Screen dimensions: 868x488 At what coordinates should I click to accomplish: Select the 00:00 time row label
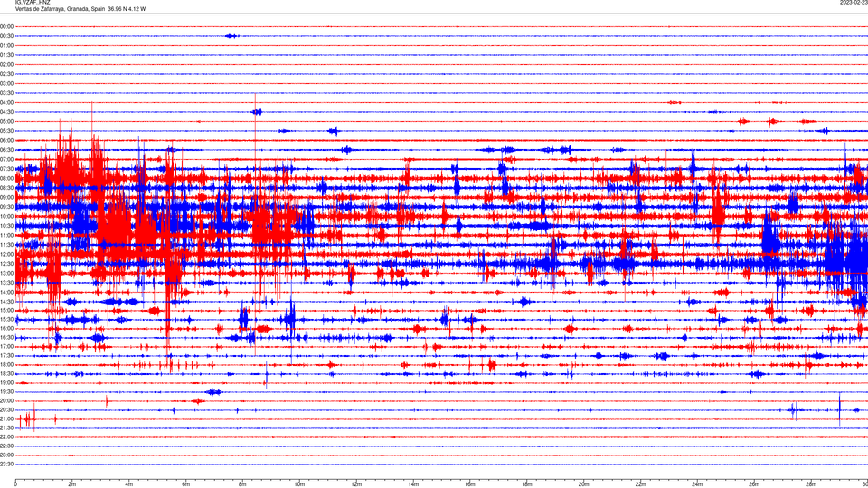click(x=6, y=26)
